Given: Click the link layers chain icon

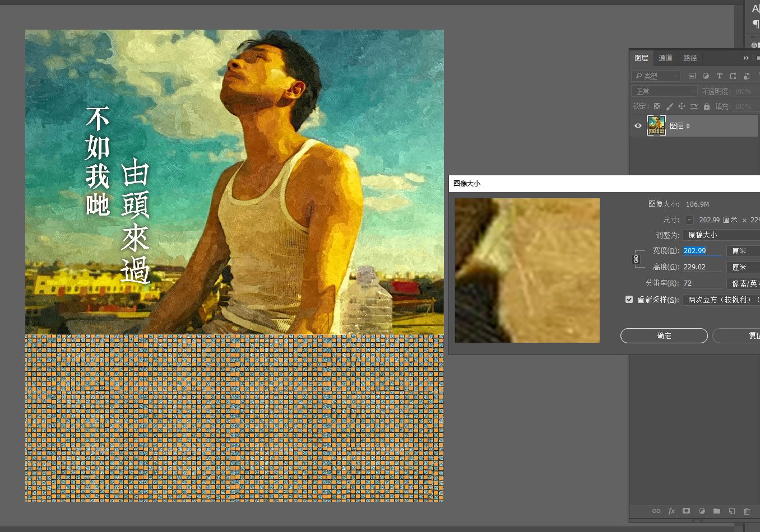Looking at the screenshot, I should (656, 511).
